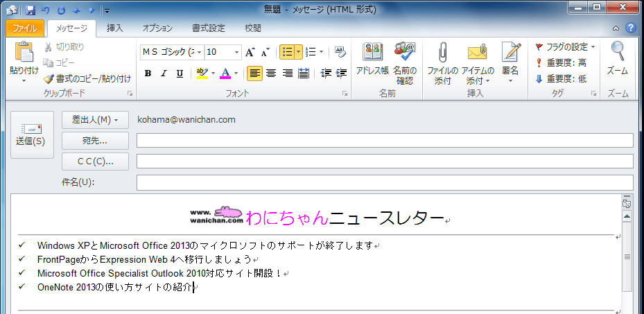
Task: Switch to the オプション tab
Action: click(158, 28)
